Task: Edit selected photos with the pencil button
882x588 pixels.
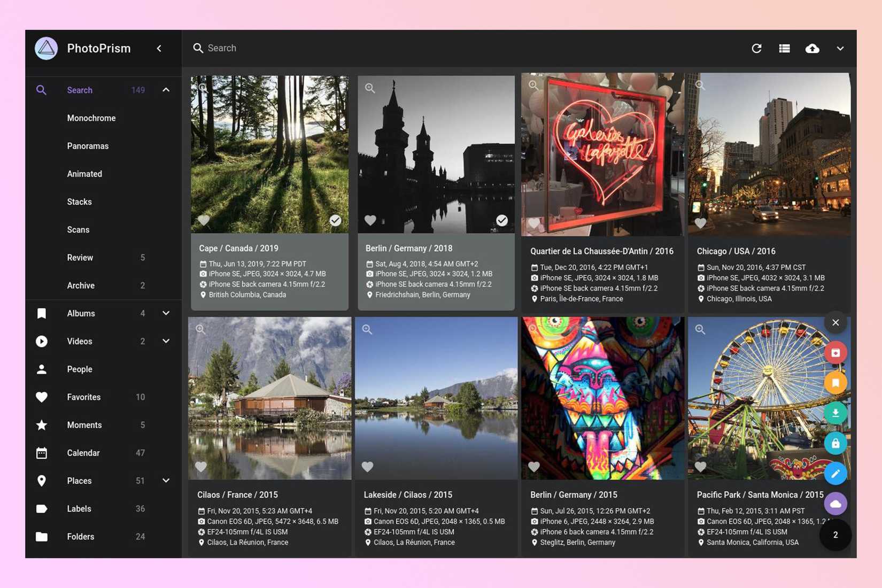Action: coord(835,474)
